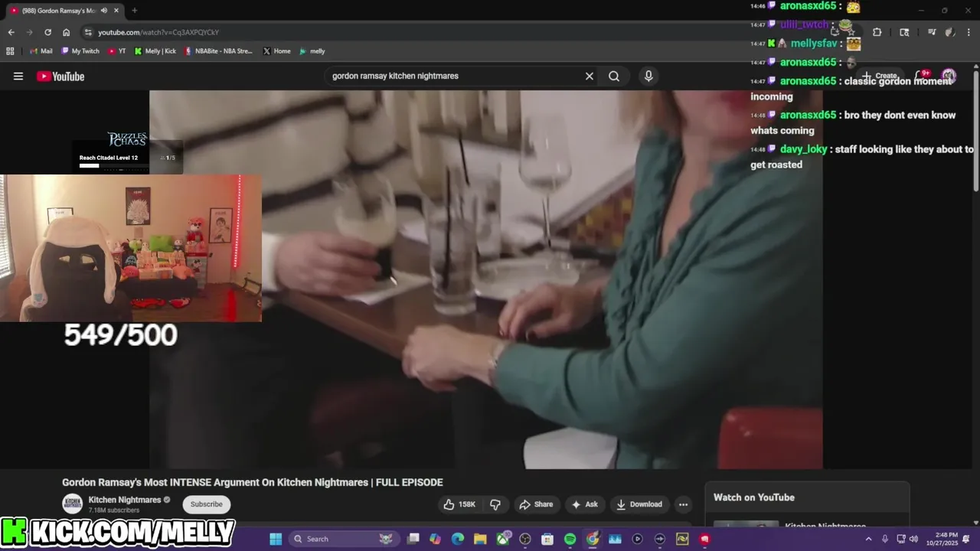The height and width of the screenshot is (551, 980).
Task: Open the Kitchen Nightmares channel name link
Action: [x=124, y=500]
